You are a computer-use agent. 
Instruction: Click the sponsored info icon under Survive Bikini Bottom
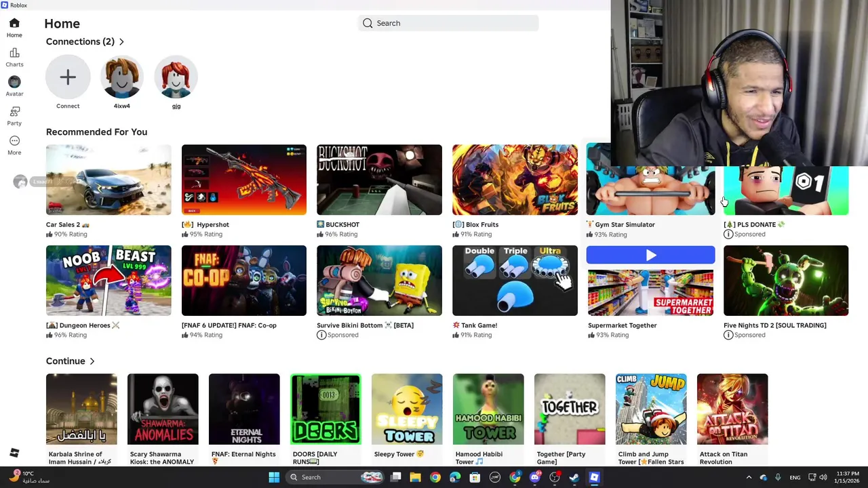(x=321, y=335)
